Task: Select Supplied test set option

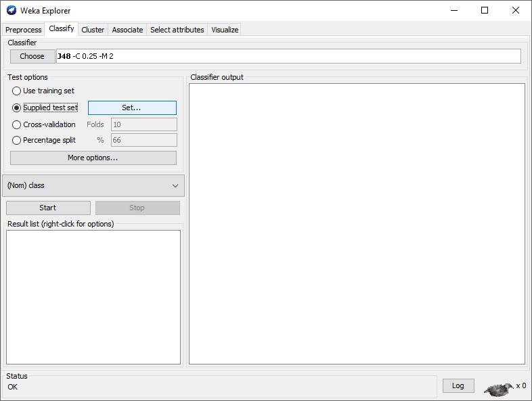Action: (x=45, y=108)
